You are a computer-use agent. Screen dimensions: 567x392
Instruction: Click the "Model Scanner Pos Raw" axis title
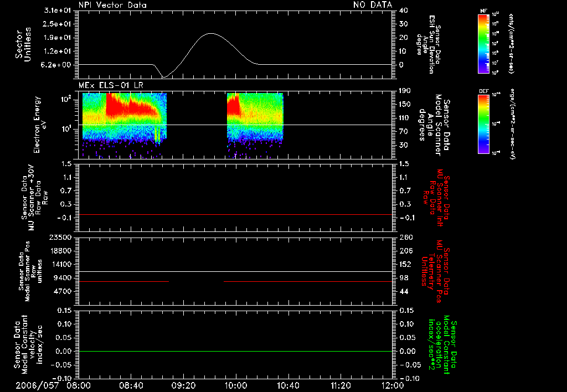[x=30, y=271]
